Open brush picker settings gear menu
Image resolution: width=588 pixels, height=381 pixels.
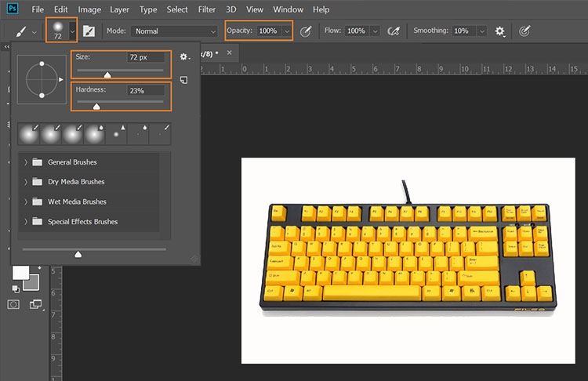click(184, 57)
